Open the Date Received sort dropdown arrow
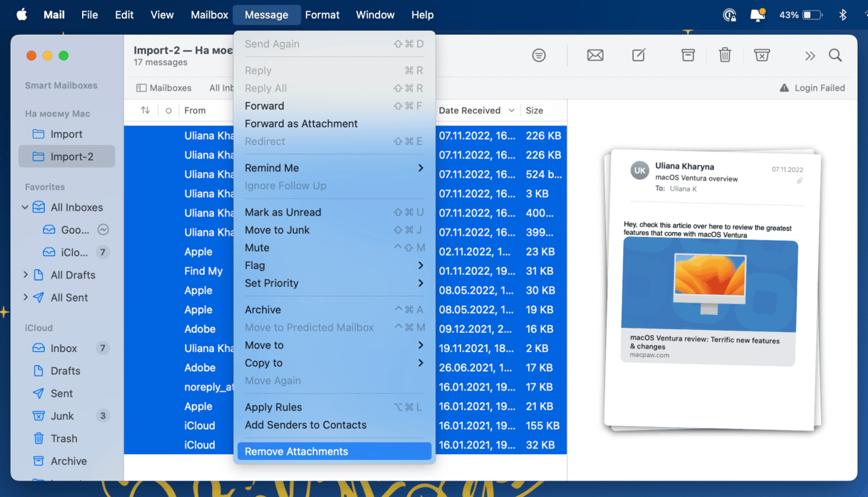Viewport: 868px width, 497px height. (512, 111)
